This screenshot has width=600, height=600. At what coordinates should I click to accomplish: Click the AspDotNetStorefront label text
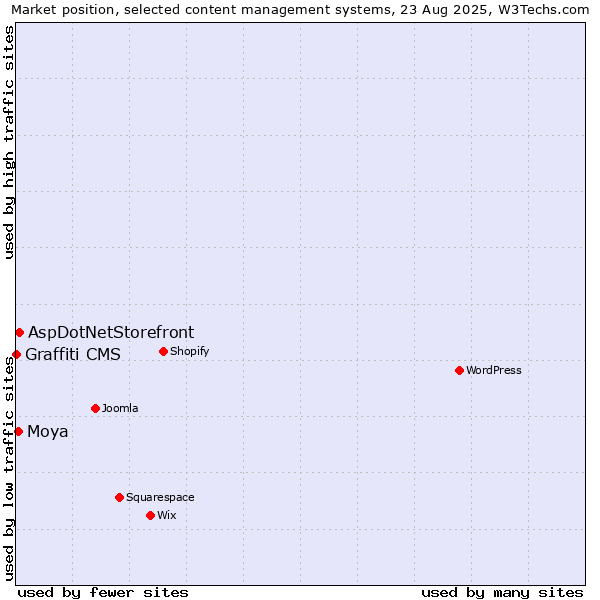(x=111, y=332)
